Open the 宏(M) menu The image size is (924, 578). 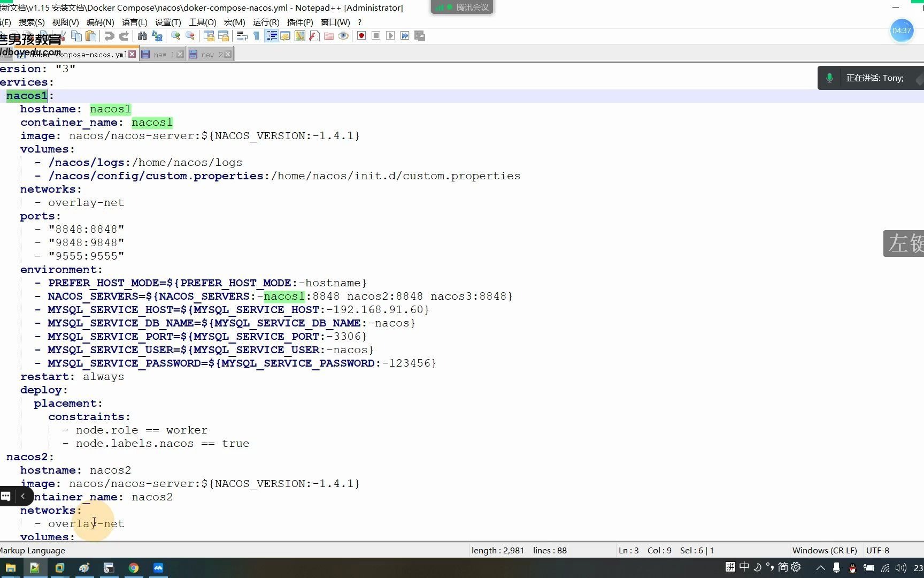[234, 22]
